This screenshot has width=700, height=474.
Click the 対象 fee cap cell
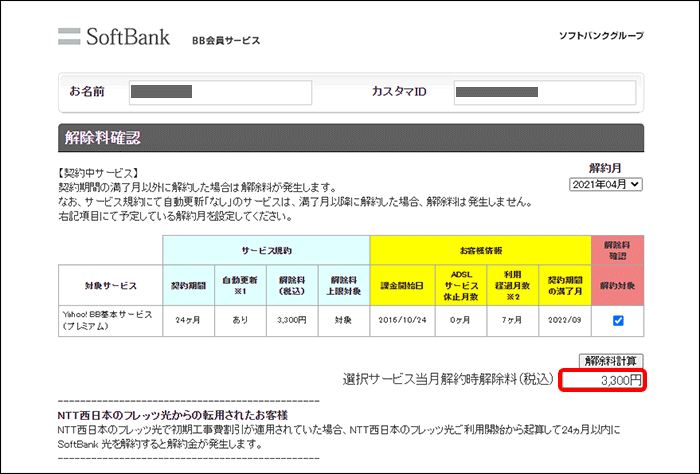coord(344,320)
